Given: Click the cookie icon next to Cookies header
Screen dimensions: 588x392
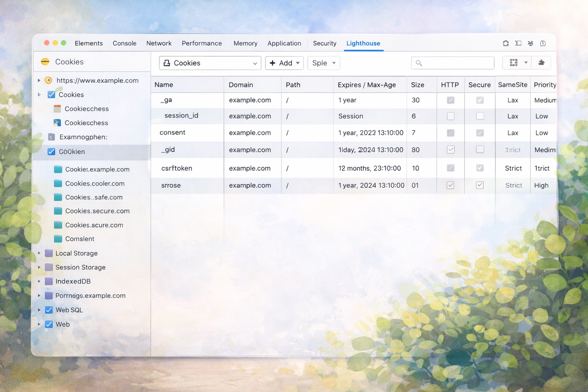Looking at the screenshot, I should coord(45,62).
